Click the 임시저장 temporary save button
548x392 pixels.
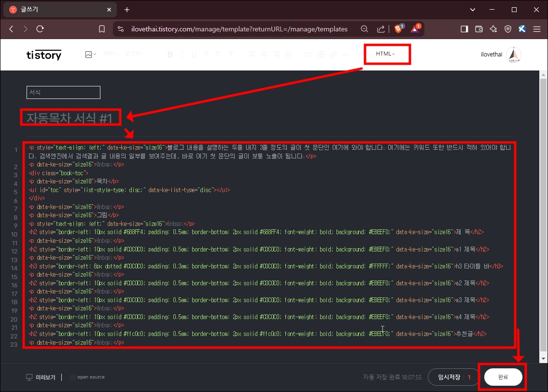(449, 378)
